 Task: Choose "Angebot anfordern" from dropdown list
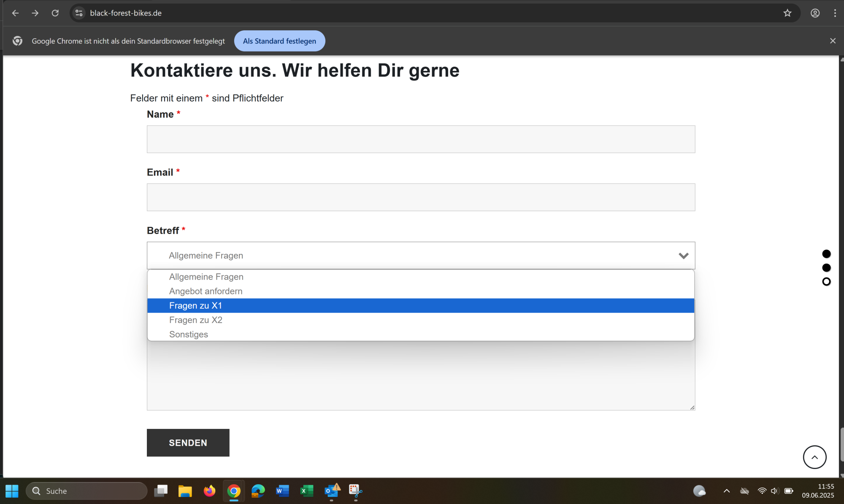click(x=206, y=291)
